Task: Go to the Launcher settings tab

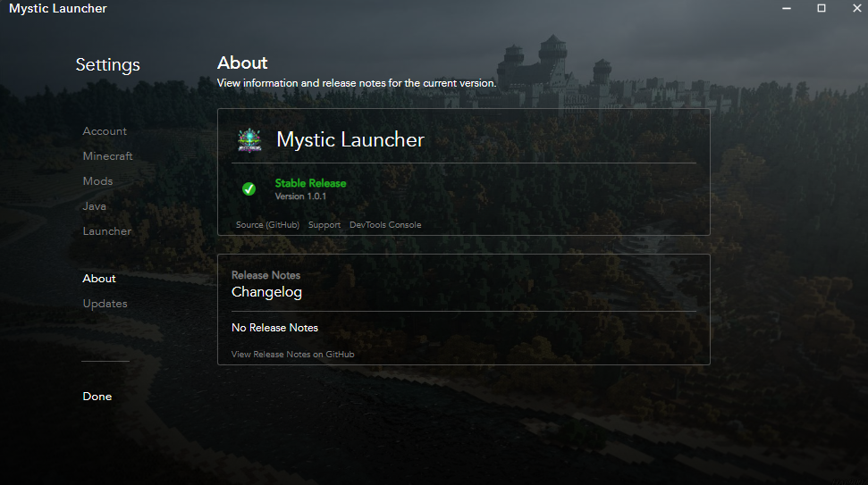Action: click(107, 231)
